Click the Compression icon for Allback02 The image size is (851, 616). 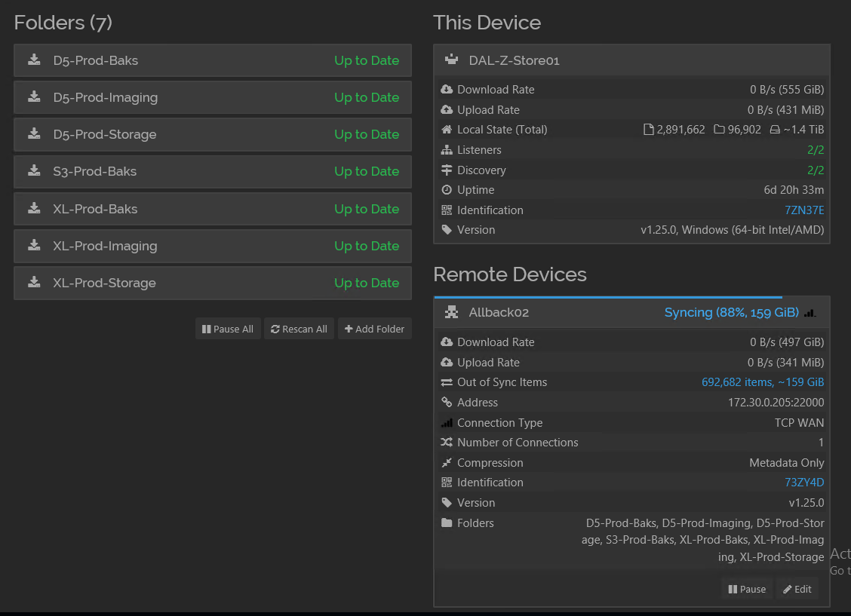click(x=447, y=462)
